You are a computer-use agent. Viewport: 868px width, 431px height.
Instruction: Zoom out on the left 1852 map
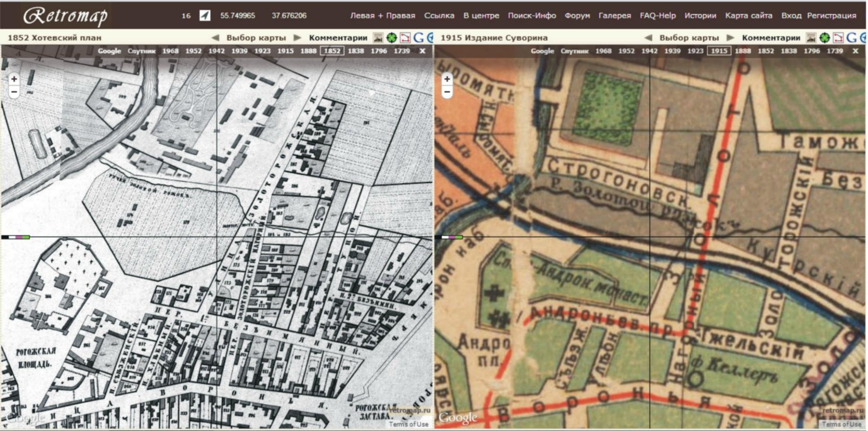(x=14, y=92)
